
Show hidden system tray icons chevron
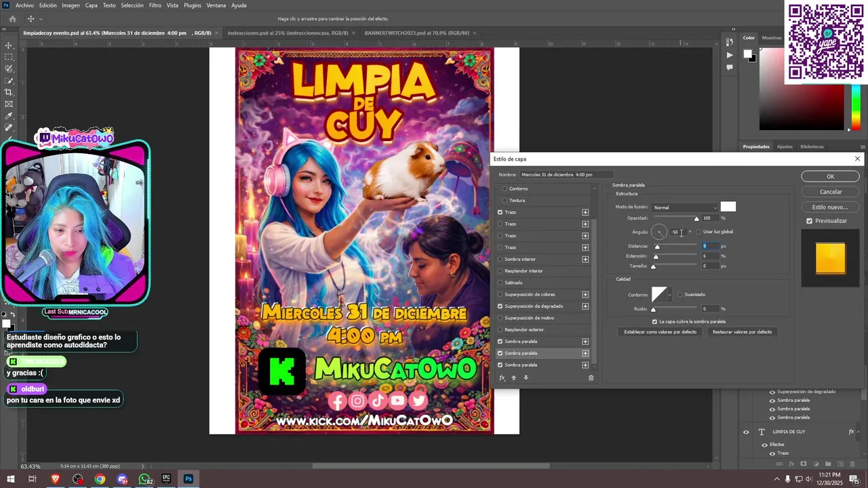(x=776, y=479)
